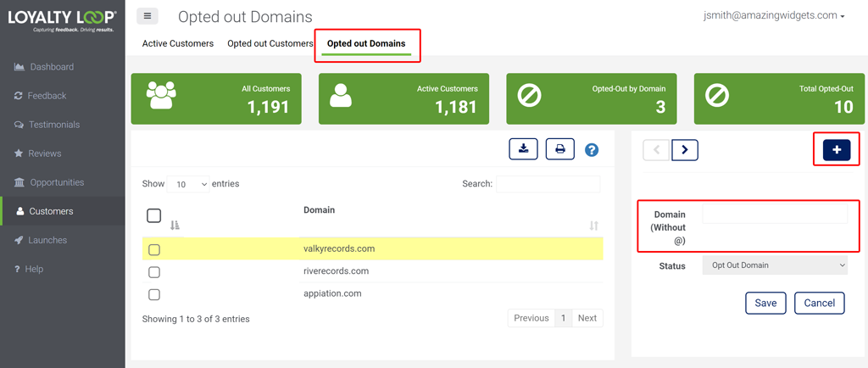
Task: Click the All Customers group icon
Action: (161, 94)
